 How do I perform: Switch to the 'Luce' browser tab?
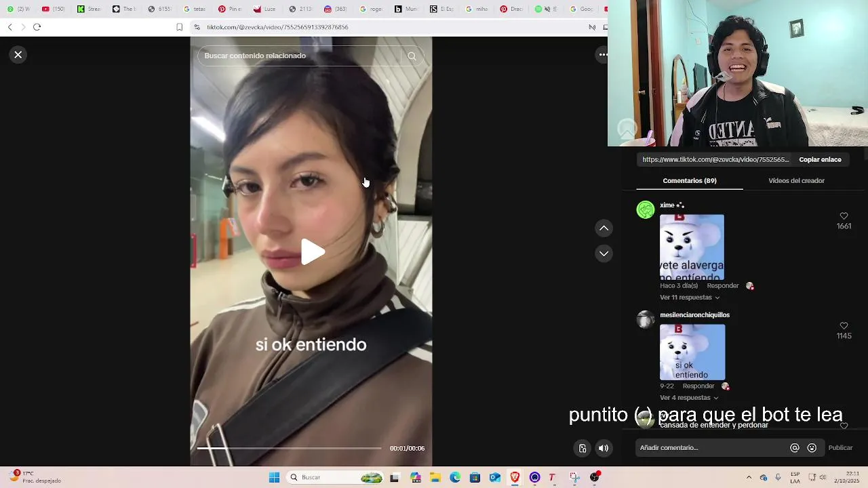(265, 9)
